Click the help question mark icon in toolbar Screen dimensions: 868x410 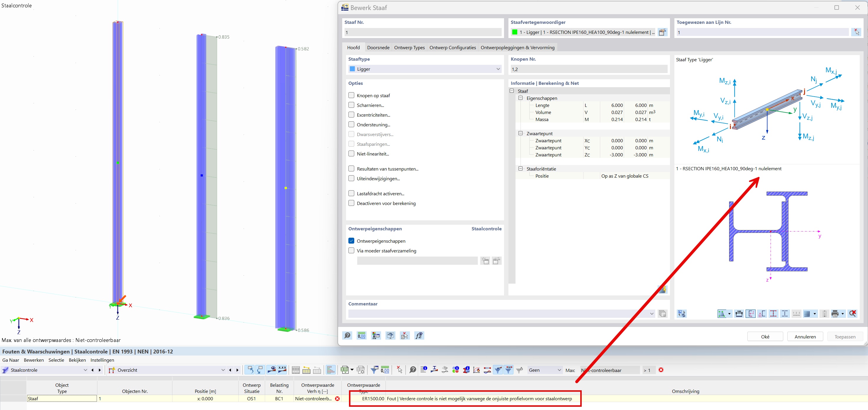tap(413, 370)
